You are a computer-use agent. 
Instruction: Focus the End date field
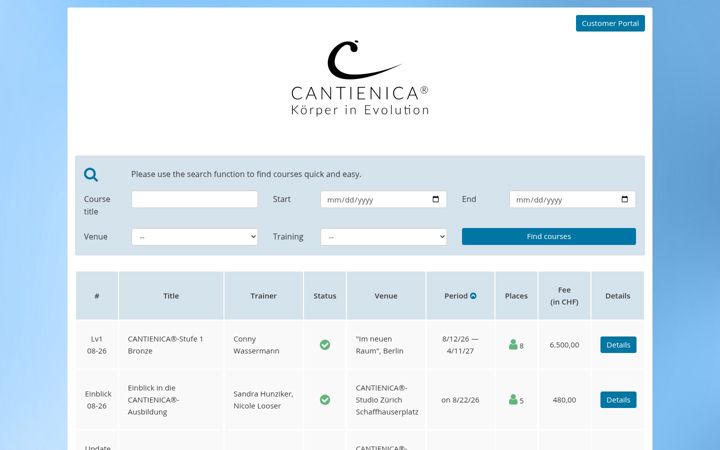click(x=573, y=199)
